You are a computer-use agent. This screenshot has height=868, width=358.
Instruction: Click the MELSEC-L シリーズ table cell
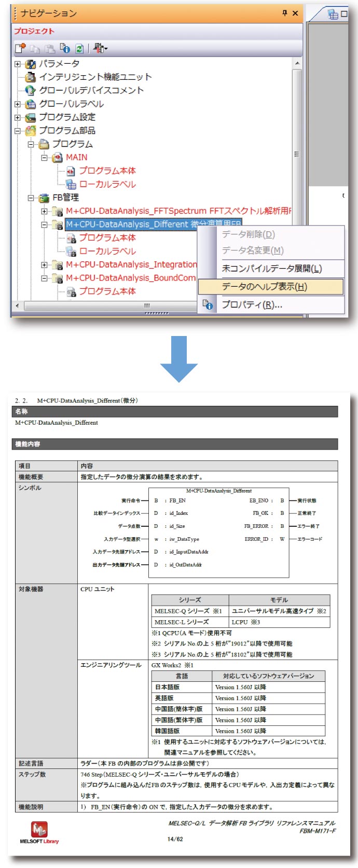[x=190, y=622]
